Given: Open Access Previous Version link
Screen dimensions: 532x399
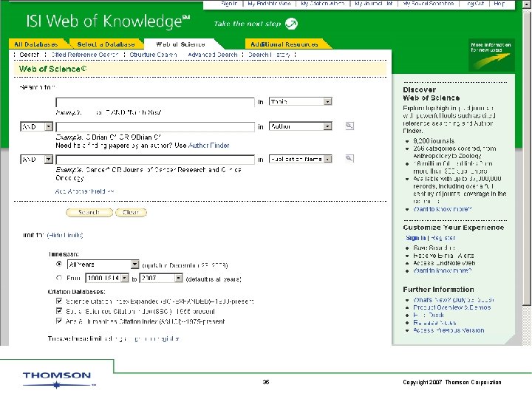Looking at the screenshot, I should 449,330.
